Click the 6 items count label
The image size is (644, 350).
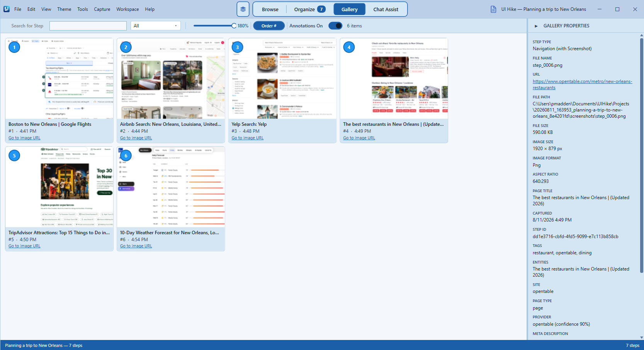[x=354, y=26]
